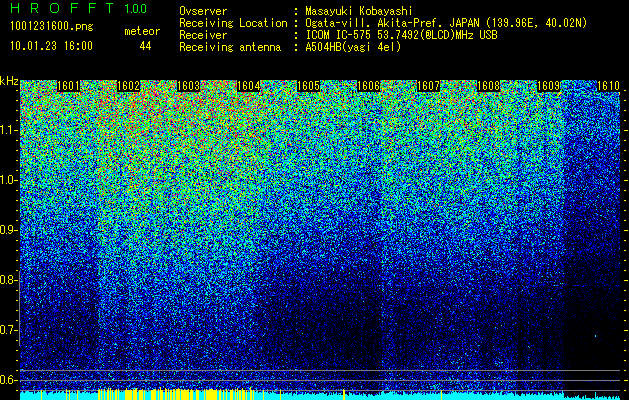The image size is (629, 400).
Task: Click the Receiving antenna label
Action: click(230, 47)
